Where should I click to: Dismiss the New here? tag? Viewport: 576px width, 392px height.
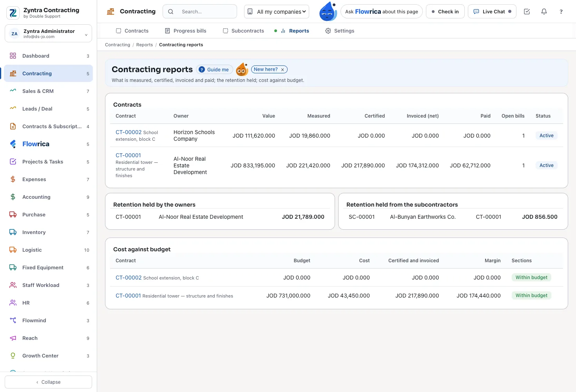283,70
